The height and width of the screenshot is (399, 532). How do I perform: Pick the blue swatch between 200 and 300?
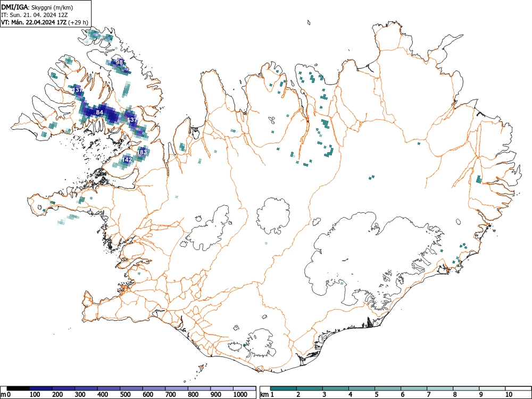63,388
